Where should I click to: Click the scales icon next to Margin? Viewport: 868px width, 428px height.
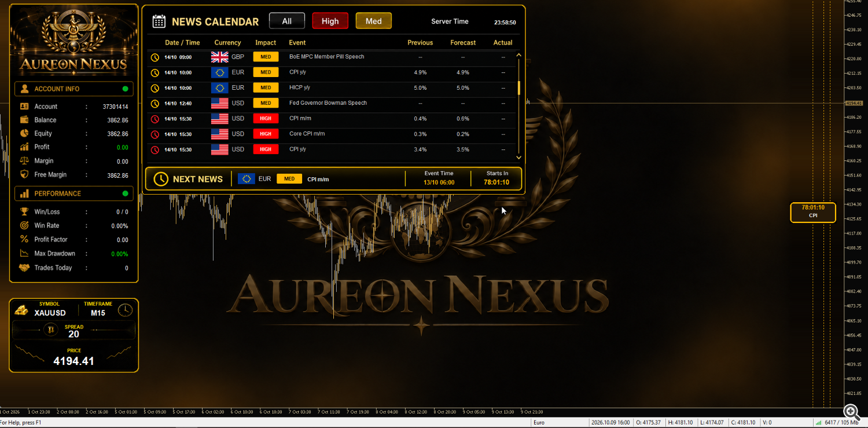point(24,161)
